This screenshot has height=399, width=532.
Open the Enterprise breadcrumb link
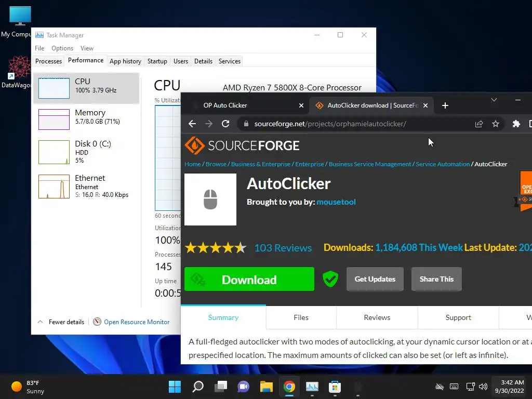[310, 164]
